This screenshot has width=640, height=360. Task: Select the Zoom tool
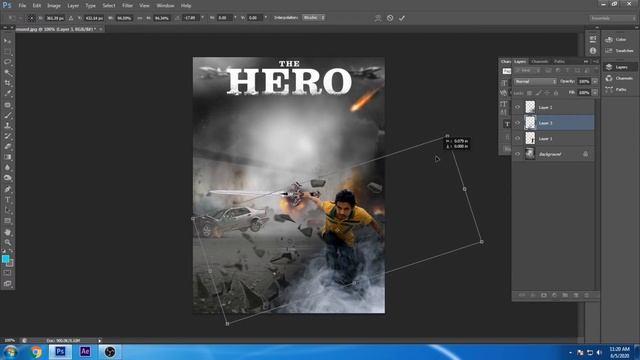coord(7,243)
